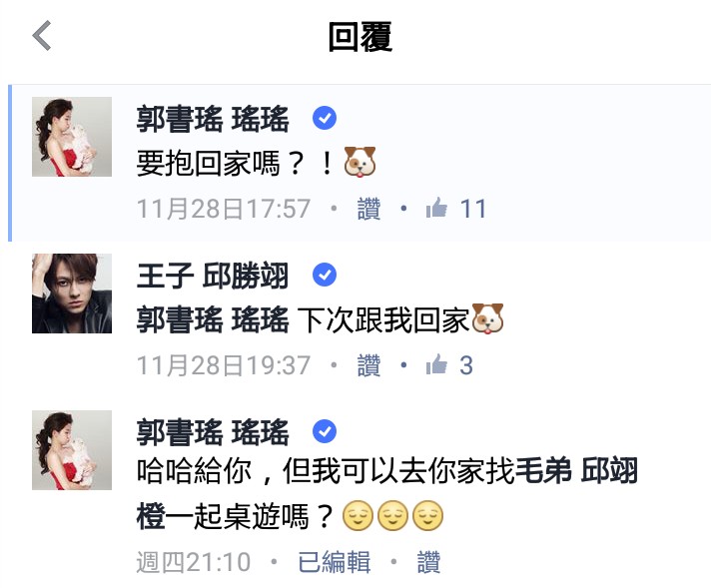Like 王子 邱勝翊's reply with 讚
The image size is (719, 588).
coord(368,365)
